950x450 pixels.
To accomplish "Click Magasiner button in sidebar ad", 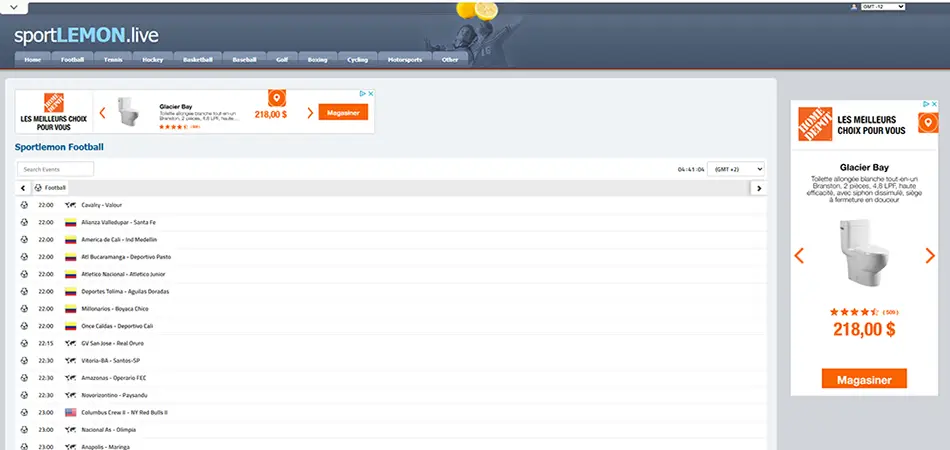I will click(864, 380).
